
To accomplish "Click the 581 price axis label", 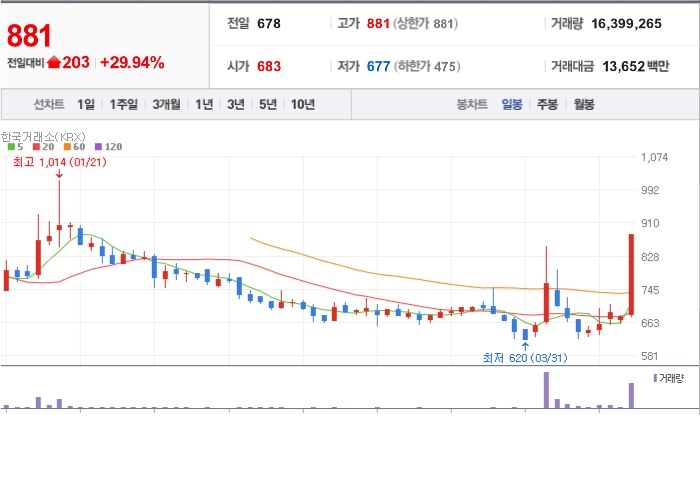I will (650, 356).
